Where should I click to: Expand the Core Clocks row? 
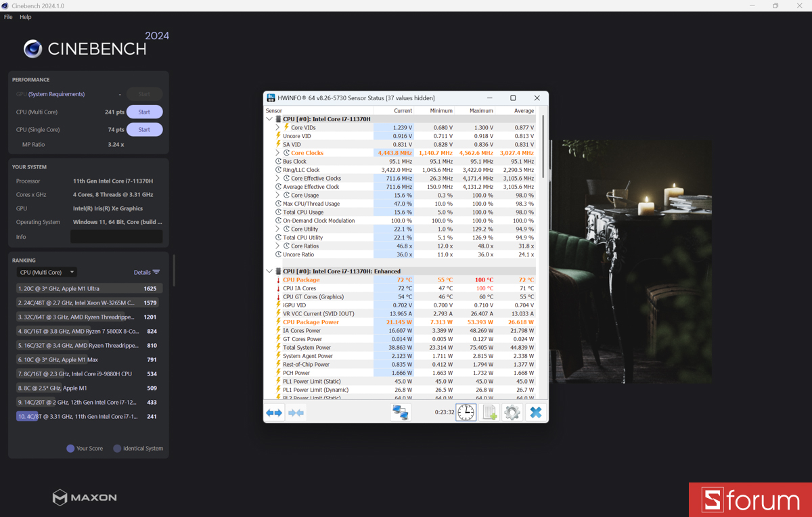277,153
